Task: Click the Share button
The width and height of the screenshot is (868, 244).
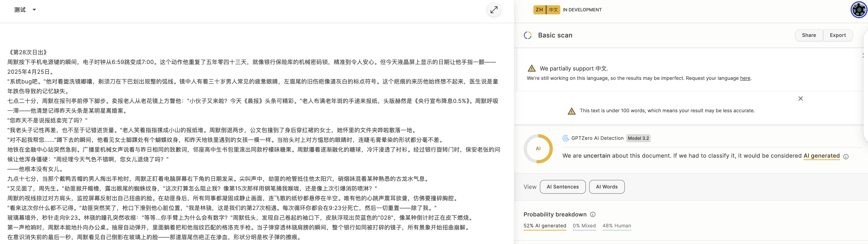Action: pos(809,35)
